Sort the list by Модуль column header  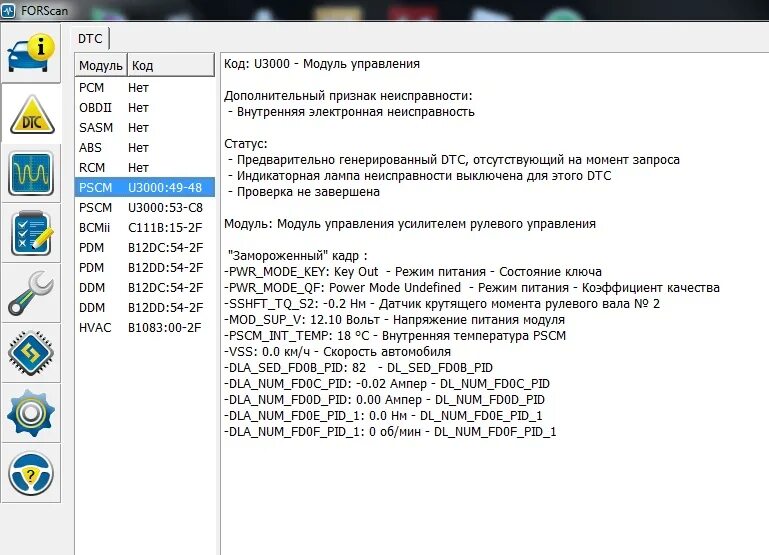tap(101, 65)
